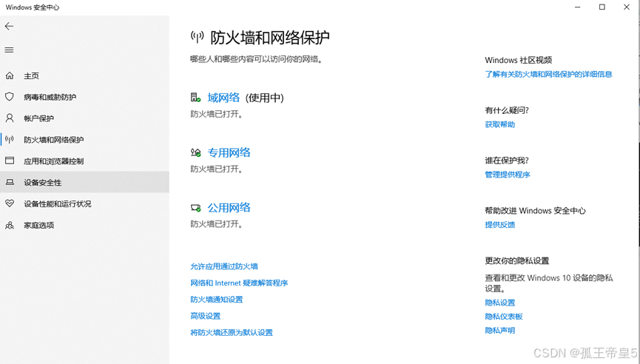Viewport: 640px width, 364px height.
Task: Click 允许应用通过防火墙 link
Action: (x=224, y=266)
